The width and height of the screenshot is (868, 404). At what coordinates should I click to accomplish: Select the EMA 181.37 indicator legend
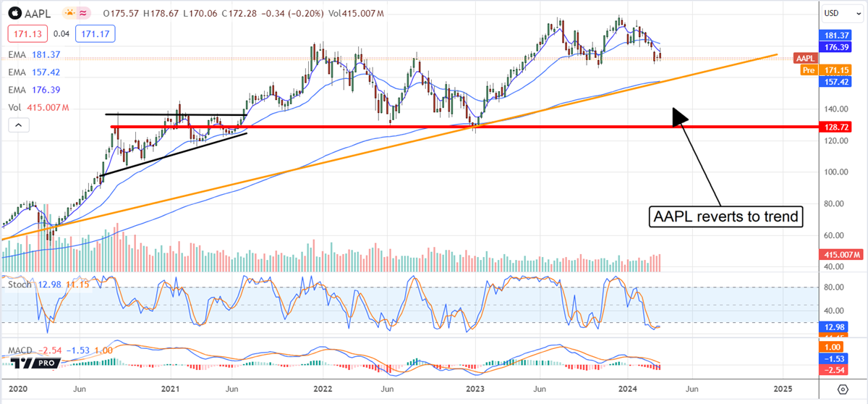coord(35,54)
